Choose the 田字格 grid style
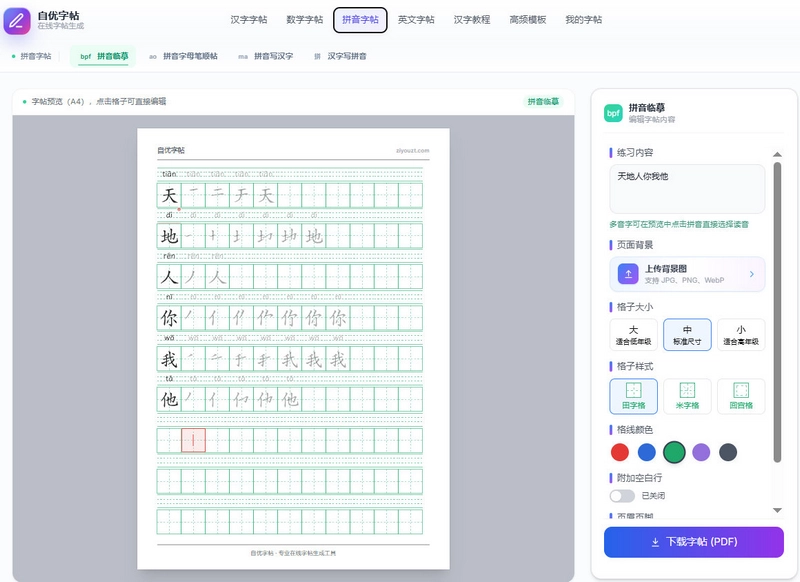Image resolution: width=800 pixels, height=582 pixels. coord(633,396)
